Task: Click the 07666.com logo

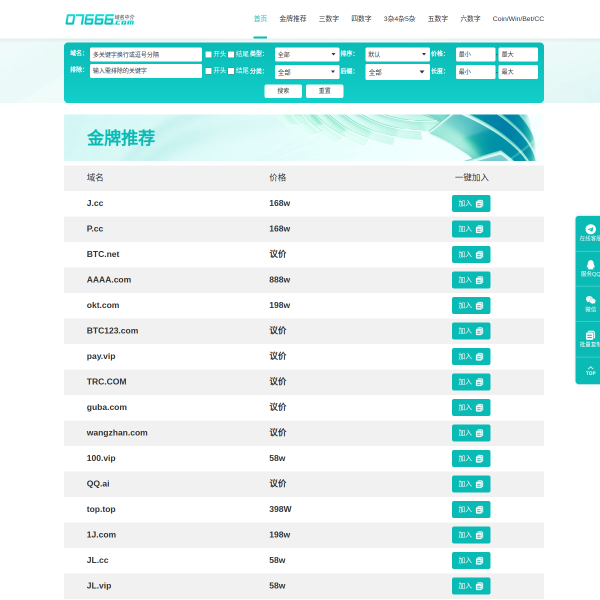Action: (100, 19)
